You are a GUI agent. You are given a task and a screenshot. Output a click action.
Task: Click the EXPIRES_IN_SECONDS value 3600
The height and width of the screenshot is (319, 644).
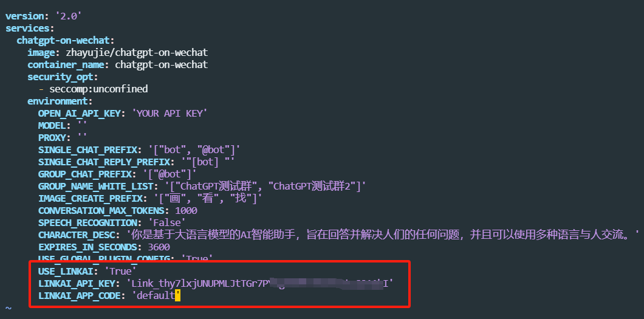click(159, 247)
